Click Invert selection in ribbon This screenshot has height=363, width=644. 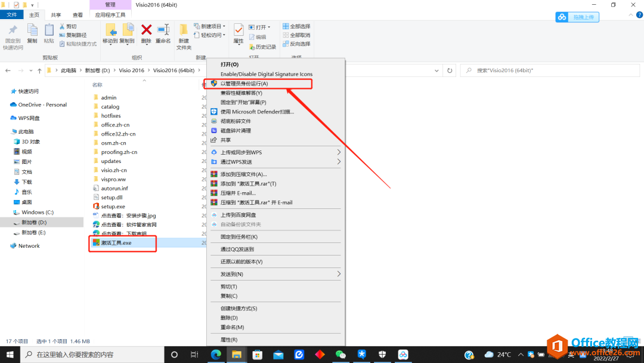(296, 44)
